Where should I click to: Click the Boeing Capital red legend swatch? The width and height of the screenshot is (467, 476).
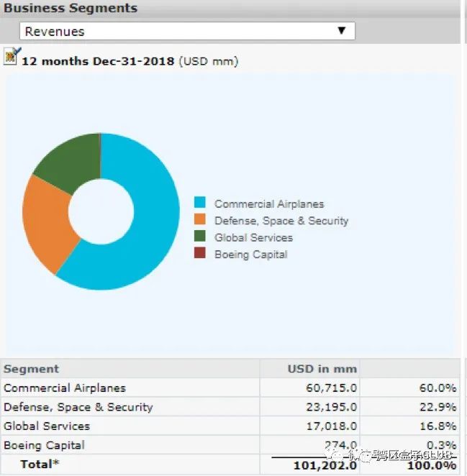click(x=199, y=253)
